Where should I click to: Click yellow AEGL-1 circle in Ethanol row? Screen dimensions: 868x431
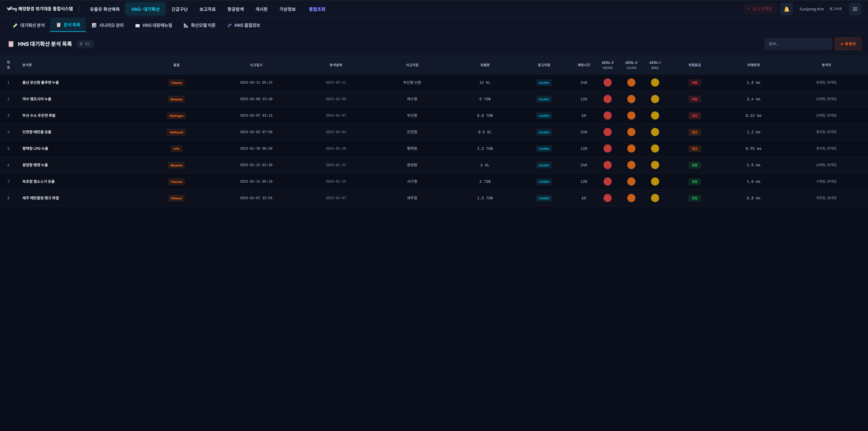(655, 198)
